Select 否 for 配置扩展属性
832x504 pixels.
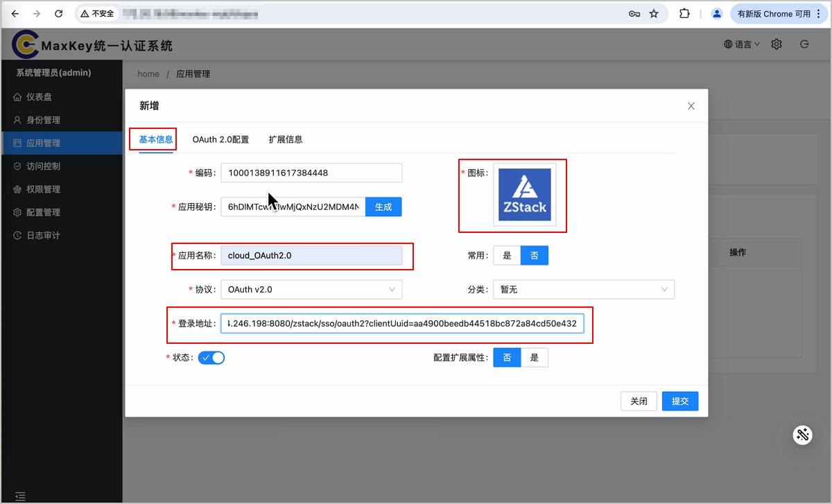click(x=507, y=358)
